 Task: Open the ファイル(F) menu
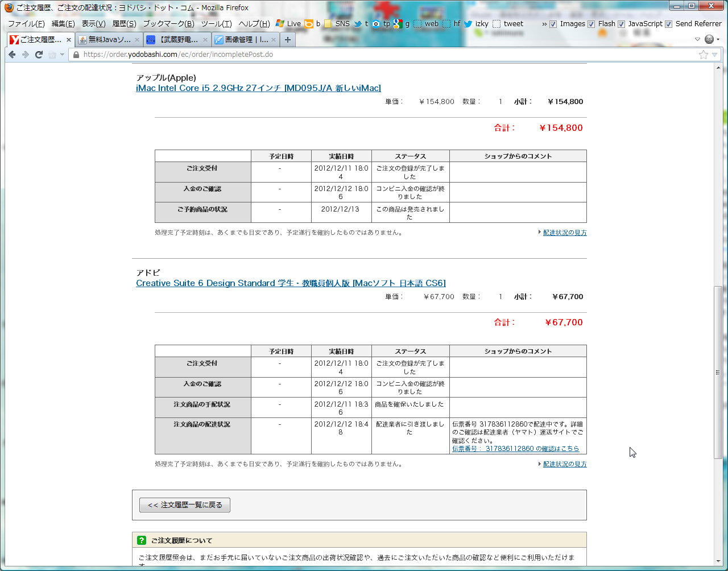click(26, 24)
